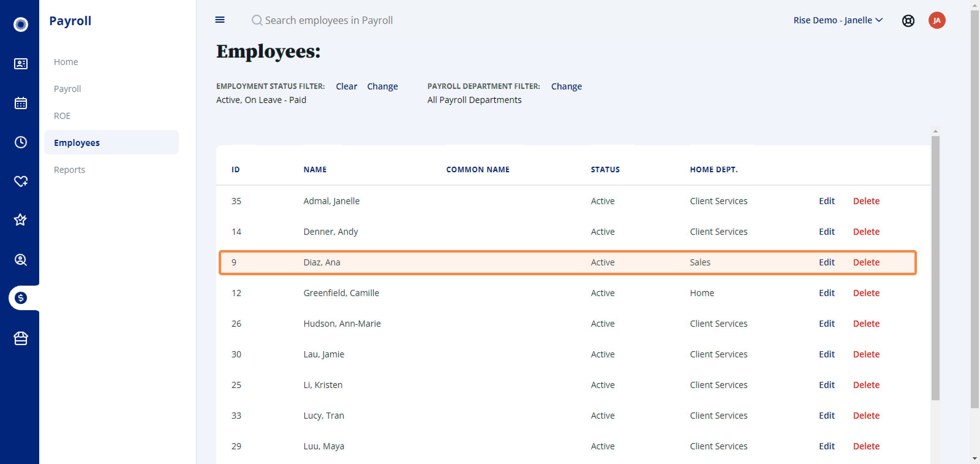The height and width of the screenshot is (464, 980).
Task: Select the Employees menu item
Action: click(111, 143)
